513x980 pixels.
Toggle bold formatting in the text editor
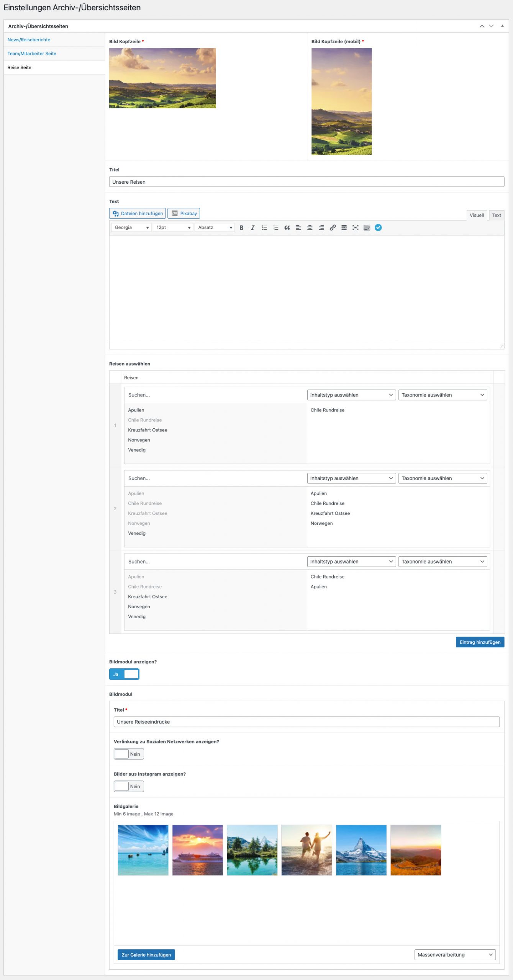point(241,227)
